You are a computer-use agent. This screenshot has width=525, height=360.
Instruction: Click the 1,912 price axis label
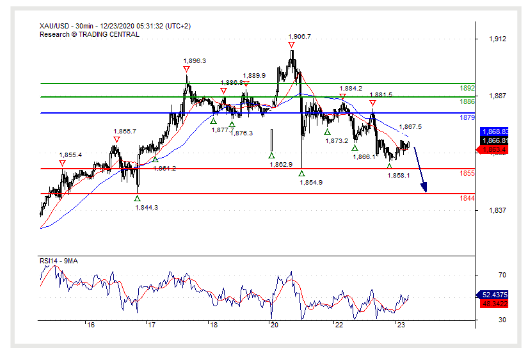pyautogui.click(x=498, y=39)
